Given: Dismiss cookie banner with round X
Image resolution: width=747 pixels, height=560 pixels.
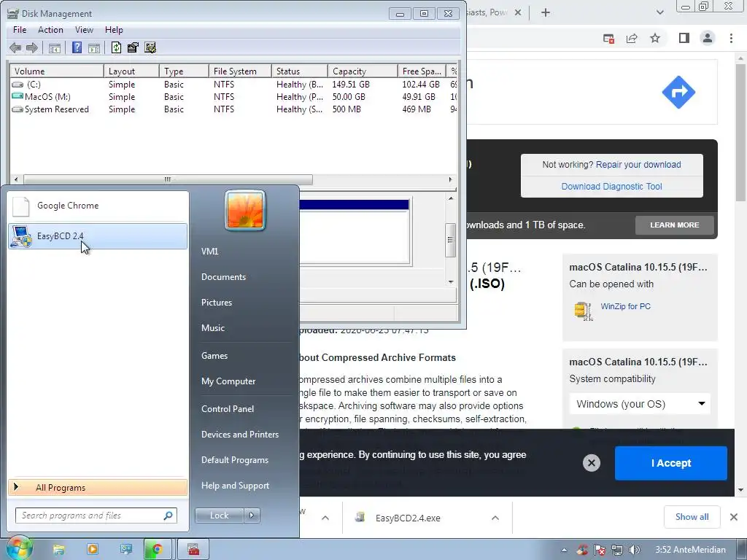Looking at the screenshot, I should [591, 463].
